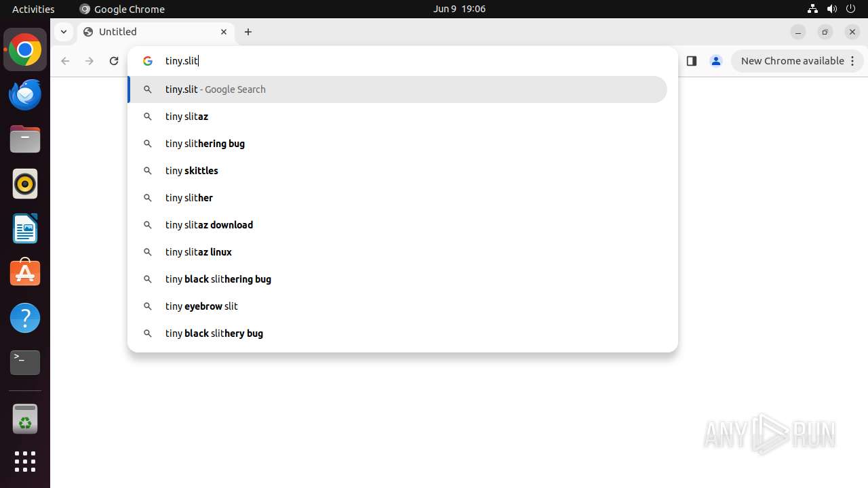Launch the Terminal from the dock
Image resolution: width=868 pixels, height=488 pixels.
click(25, 363)
